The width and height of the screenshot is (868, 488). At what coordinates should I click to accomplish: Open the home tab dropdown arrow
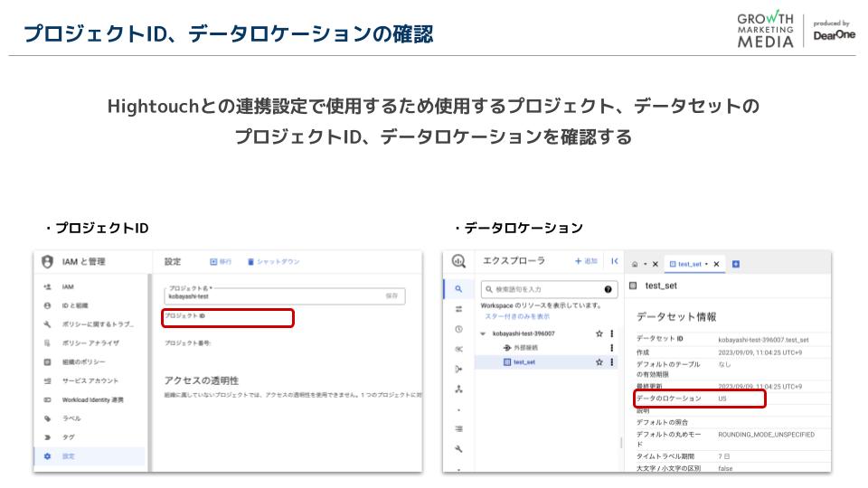(645, 265)
